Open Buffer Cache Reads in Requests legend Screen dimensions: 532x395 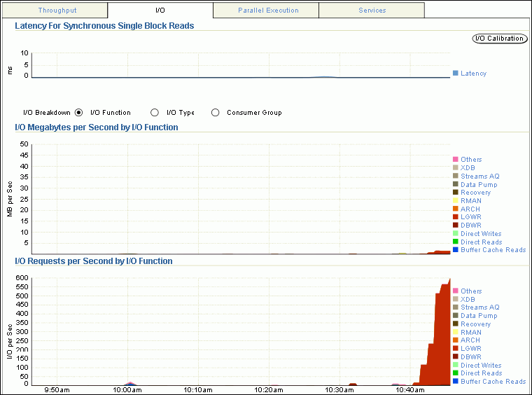pyautogui.click(x=493, y=382)
